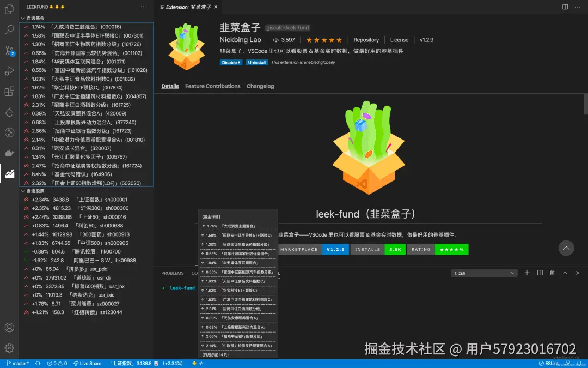
Task: Open the Explorer view in activity bar
Action: coord(9,9)
